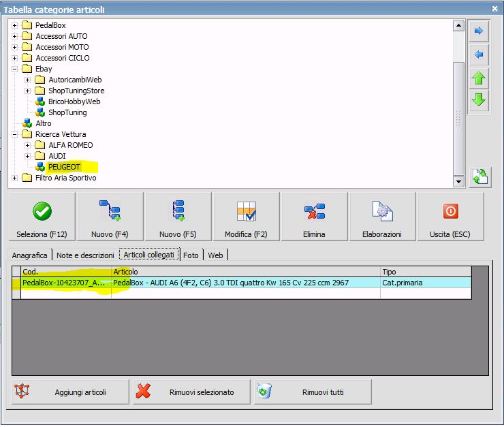Expand the Filtro Aria Sportivo folder
504x427 pixels.
point(14,178)
